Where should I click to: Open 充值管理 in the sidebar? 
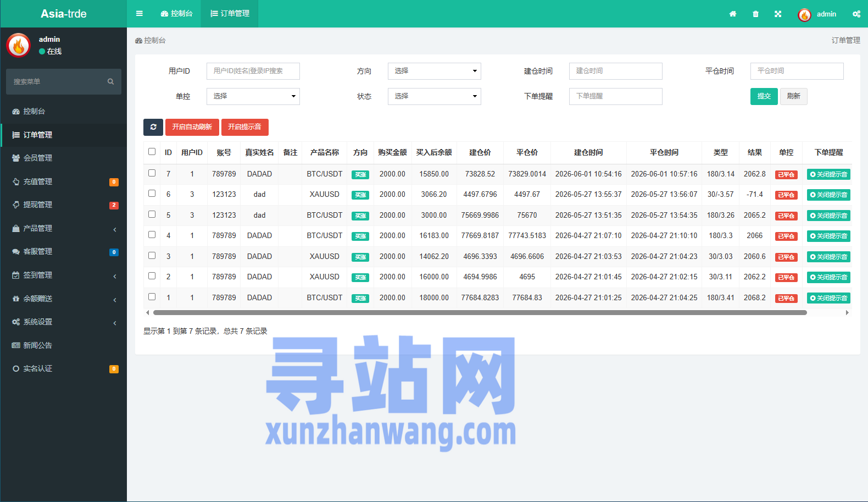(x=64, y=181)
